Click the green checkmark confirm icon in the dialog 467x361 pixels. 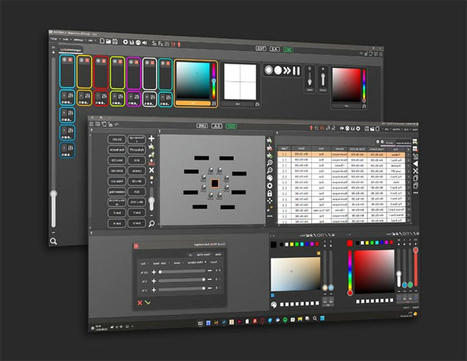coord(148,303)
